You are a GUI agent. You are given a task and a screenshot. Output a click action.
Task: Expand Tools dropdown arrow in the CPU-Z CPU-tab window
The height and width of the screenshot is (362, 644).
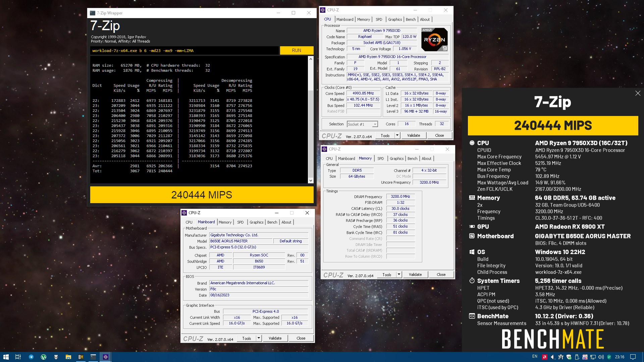tap(397, 135)
